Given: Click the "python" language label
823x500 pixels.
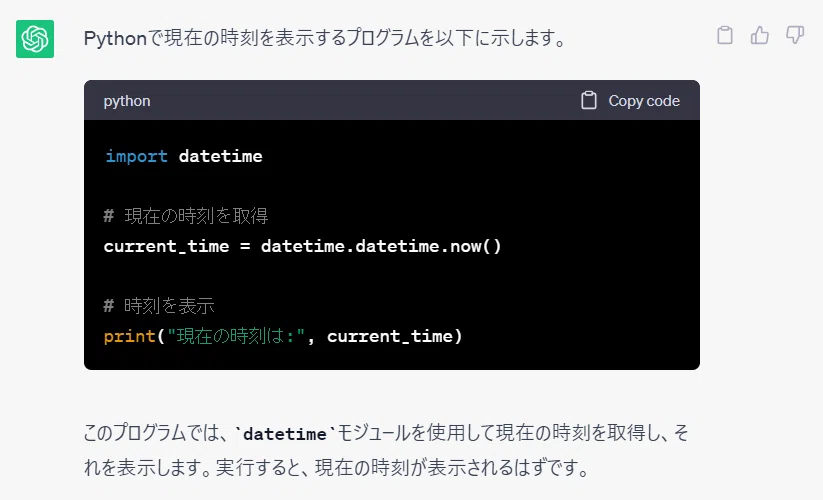Looking at the screenshot, I should (127, 101).
